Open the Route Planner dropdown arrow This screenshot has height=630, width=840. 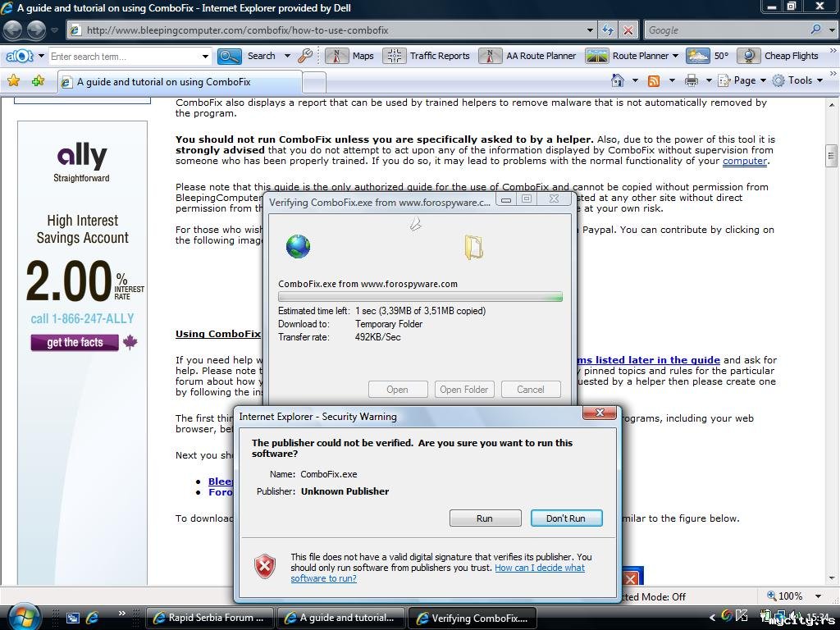675,56
